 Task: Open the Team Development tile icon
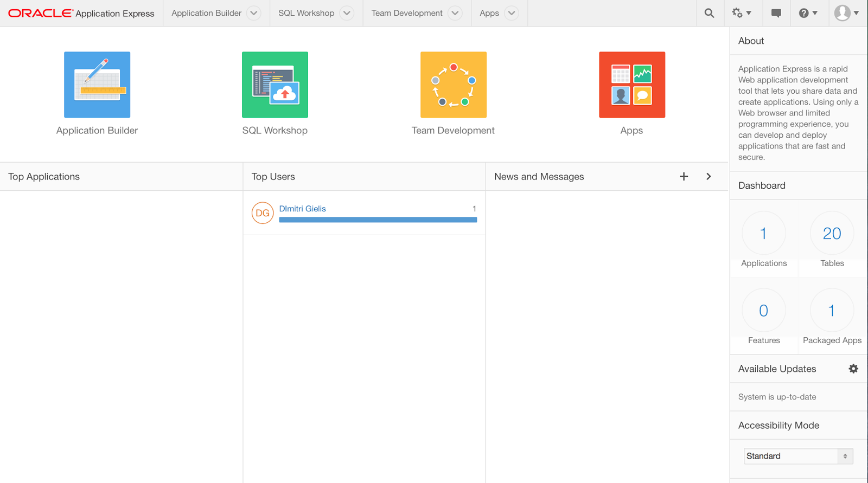click(x=454, y=85)
